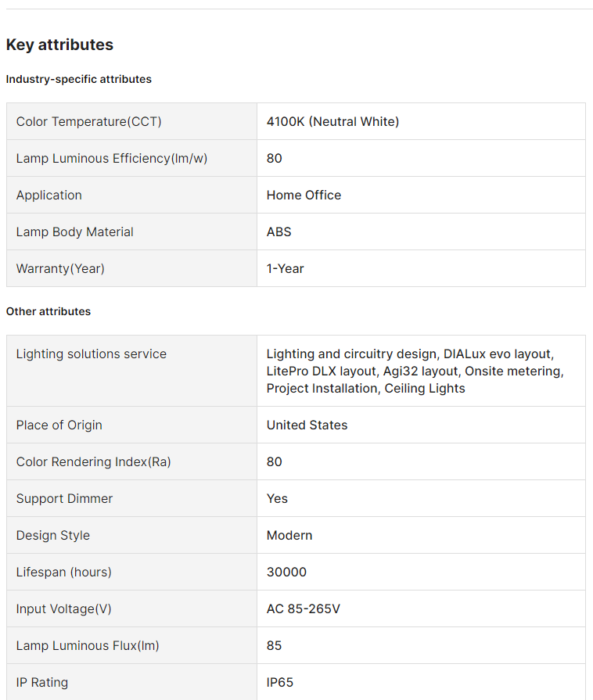Screen dimensions: 593x700
Task: Click the Industry-specific attributes subheading
Action: point(79,79)
